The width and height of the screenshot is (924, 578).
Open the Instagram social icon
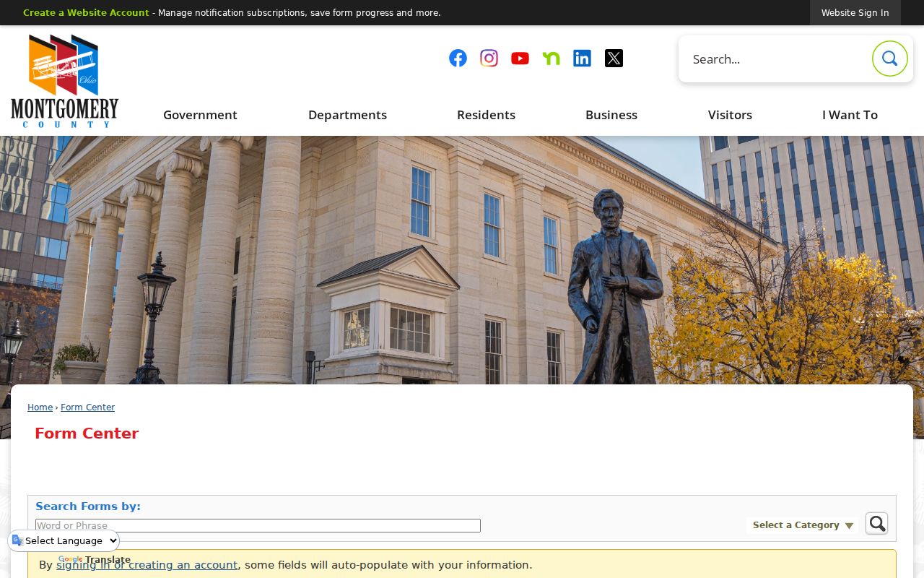(489, 59)
